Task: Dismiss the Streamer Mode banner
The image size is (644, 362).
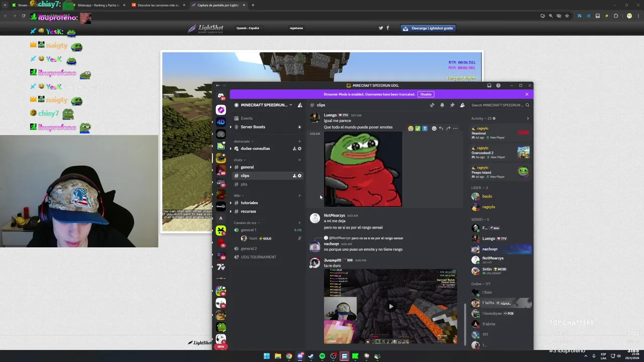Action: click(527, 94)
